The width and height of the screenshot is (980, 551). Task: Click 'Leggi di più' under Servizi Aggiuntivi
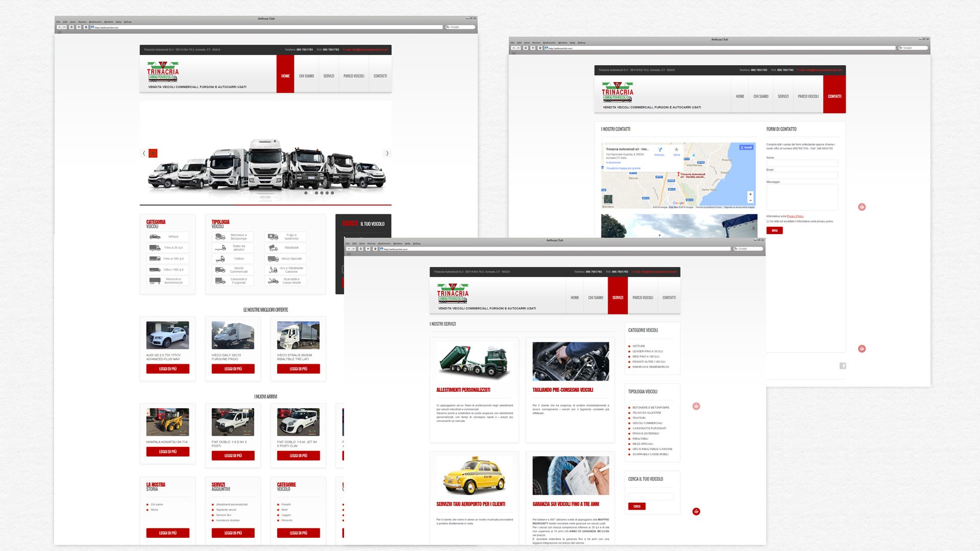[x=233, y=533]
